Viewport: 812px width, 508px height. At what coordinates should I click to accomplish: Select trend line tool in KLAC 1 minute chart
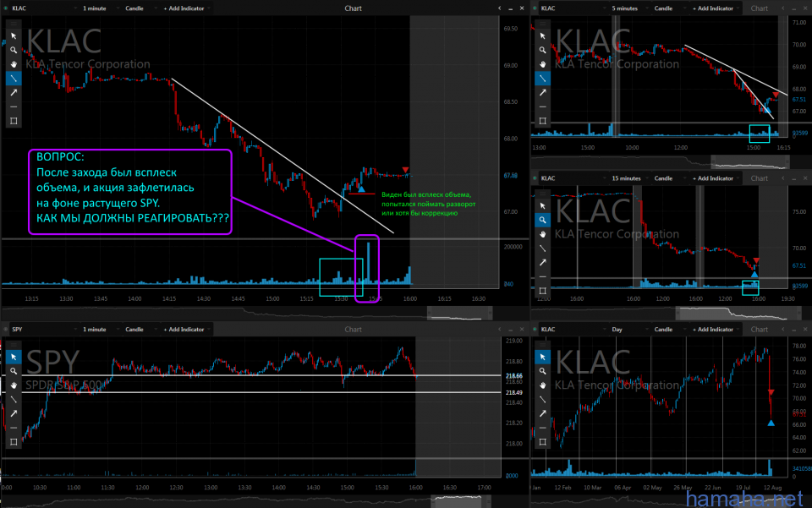coord(14,78)
